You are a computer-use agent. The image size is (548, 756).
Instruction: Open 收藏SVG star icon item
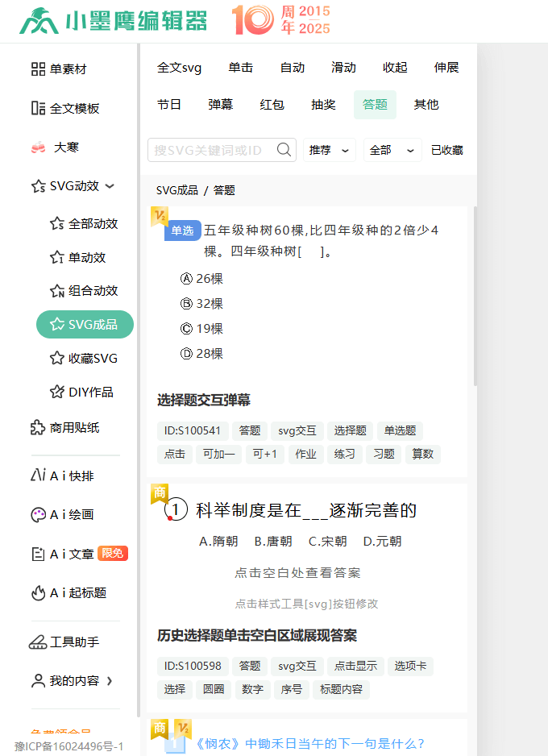click(56, 358)
